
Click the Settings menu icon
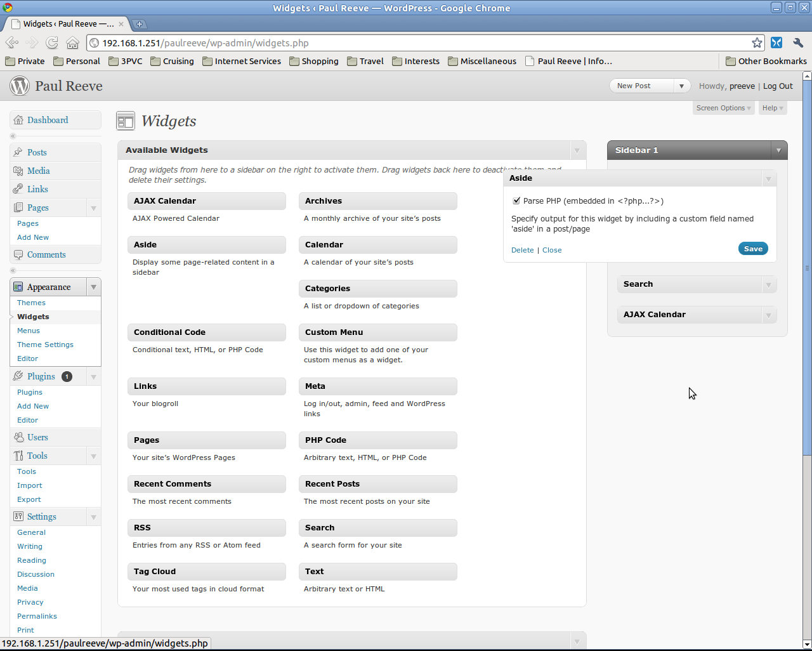click(18, 516)
